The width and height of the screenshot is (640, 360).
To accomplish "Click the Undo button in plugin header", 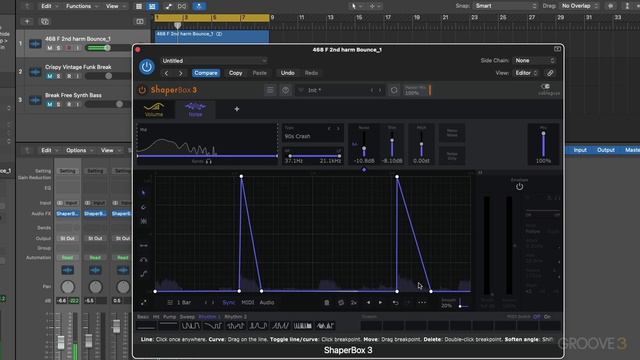I will click(287, 73).
